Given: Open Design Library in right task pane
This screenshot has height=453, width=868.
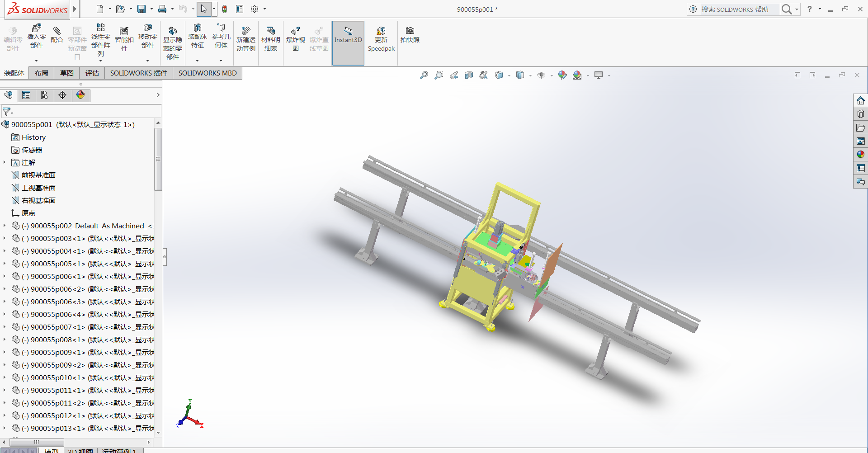Looking at the screenshot, I should (860, 114).
